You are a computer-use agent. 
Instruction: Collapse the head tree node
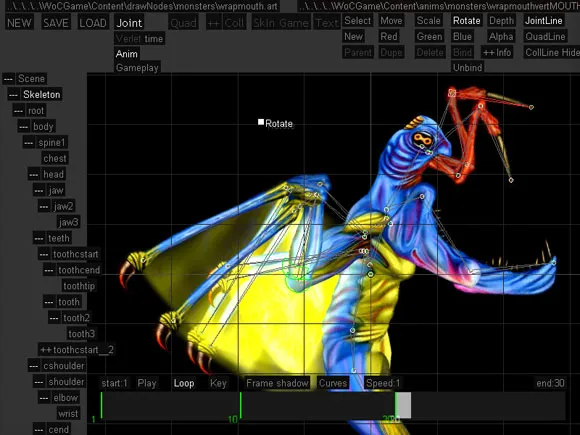click(34, 175)
